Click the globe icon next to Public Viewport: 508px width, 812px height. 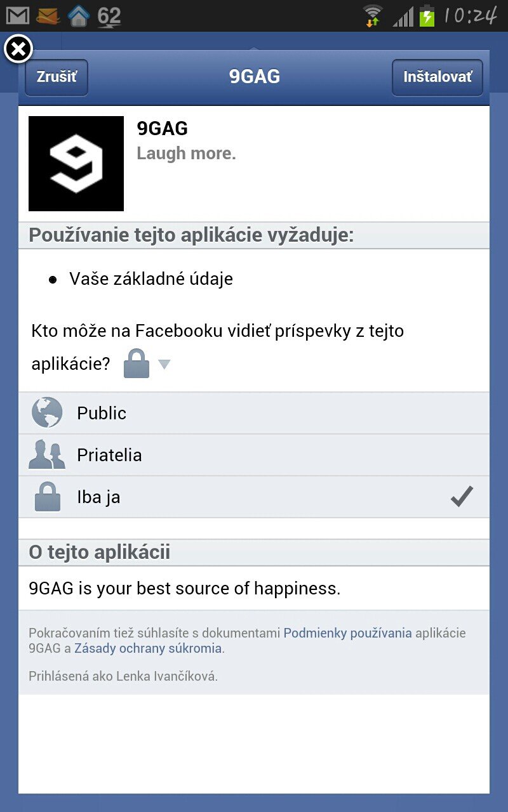[x=47, y=413]
